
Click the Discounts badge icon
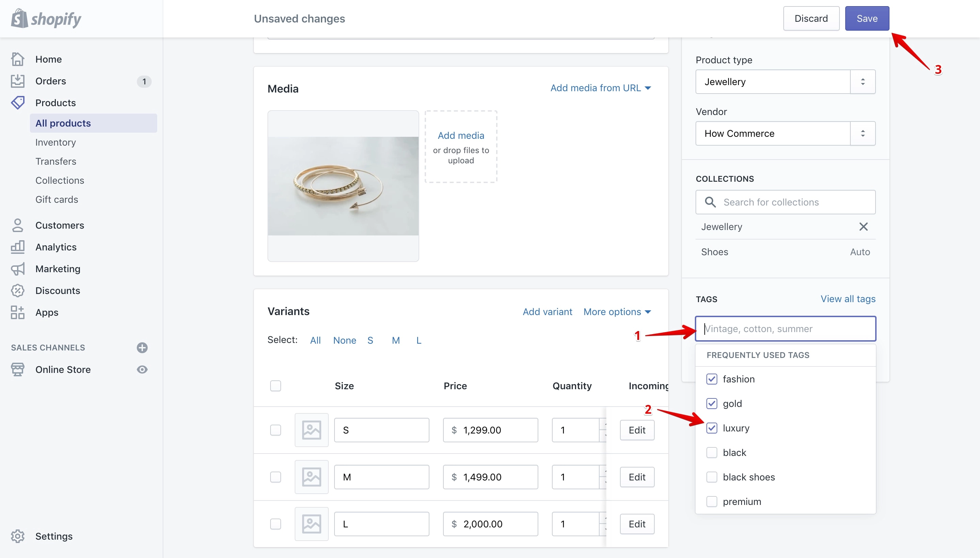tap(18, 291)
